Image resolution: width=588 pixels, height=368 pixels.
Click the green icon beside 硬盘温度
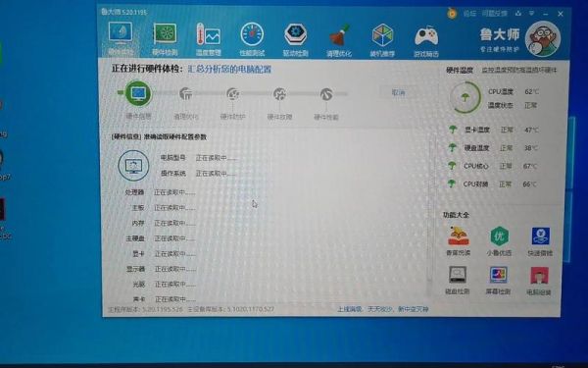(x=453, y=147)
